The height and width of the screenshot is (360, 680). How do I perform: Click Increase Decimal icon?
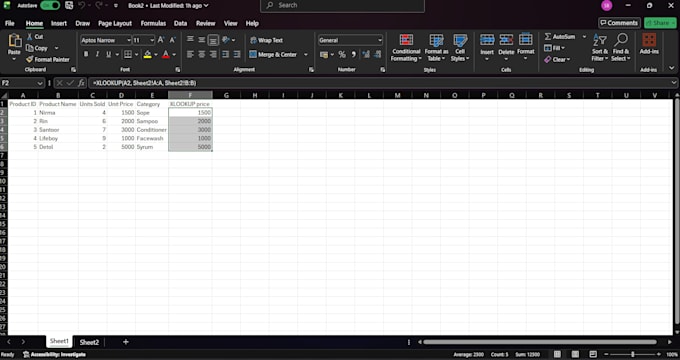[366, 55]
